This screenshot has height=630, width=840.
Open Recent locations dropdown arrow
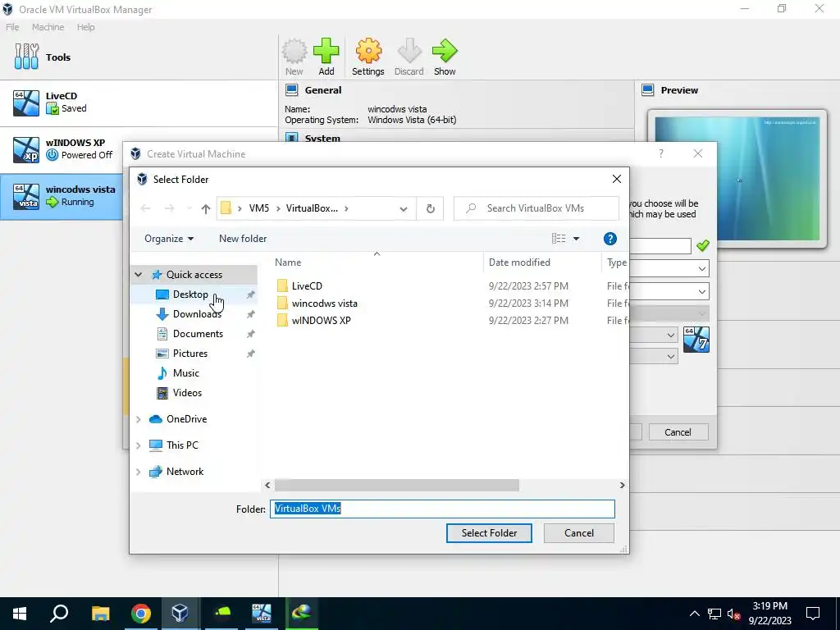click(189, 208)
